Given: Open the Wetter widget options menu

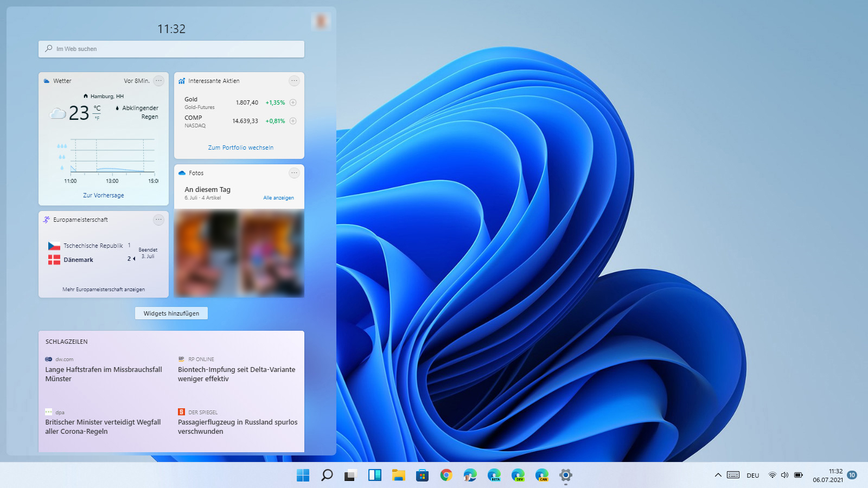Looking at the screenshot, I should (x=158, y=81).
